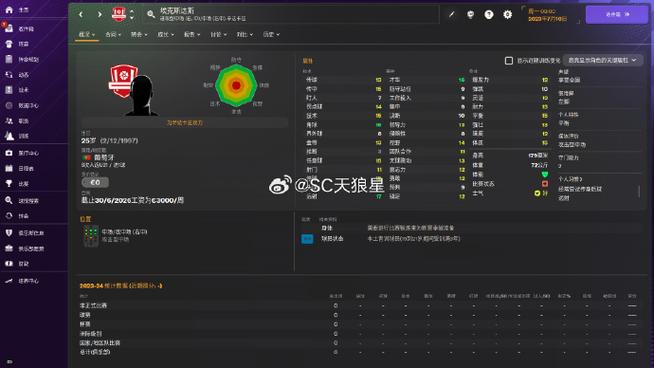Expand the Overview tab dropdown
Screen dimensions: 654x368
click(x=87, y=35)
